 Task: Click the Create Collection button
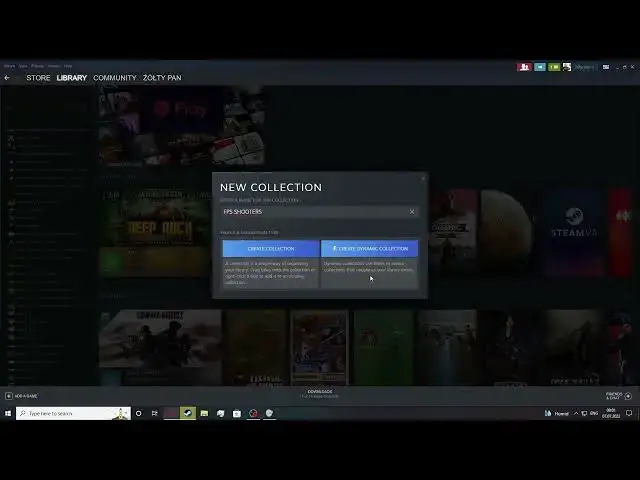271,248
